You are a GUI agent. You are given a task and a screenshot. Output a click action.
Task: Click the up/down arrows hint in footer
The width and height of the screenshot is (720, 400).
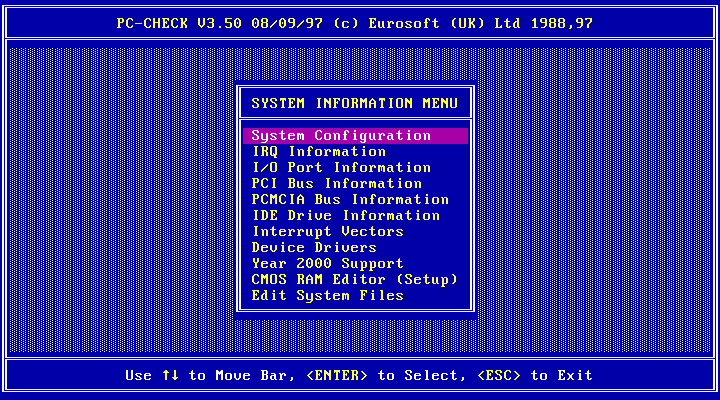[170, 376]
